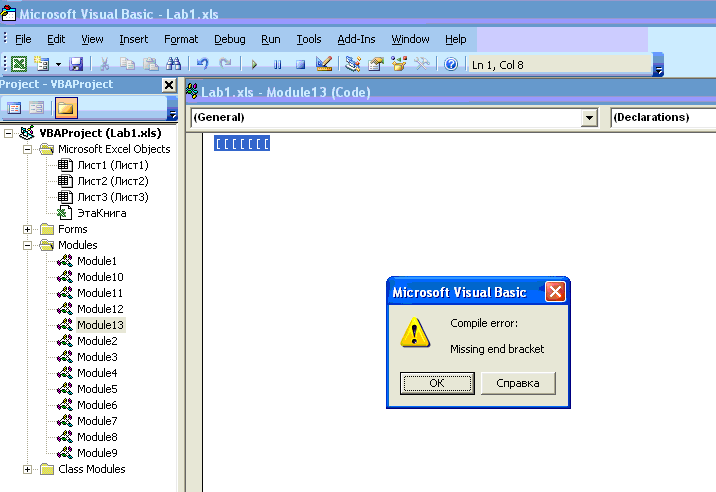Viewport: 716px width, 492px height.
Task: Expand the Forms folder
Action: [x=27, y=229]
